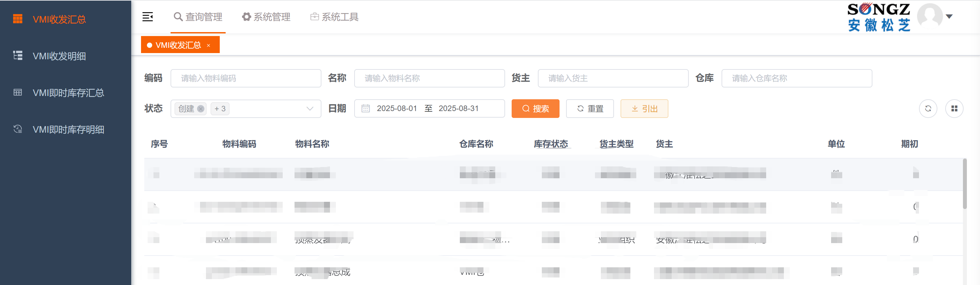Remove the 创建 status tag
This screenshot has width=980, height=285.
click(201, 109)
